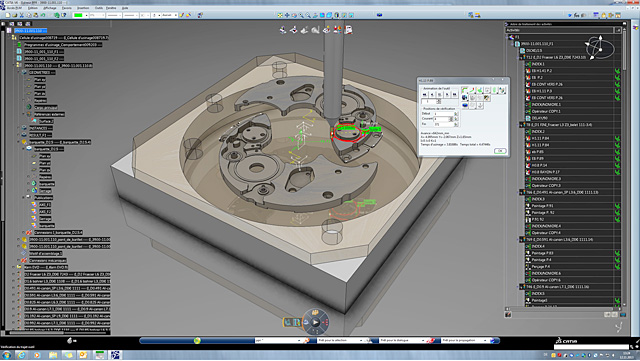Open the transparency percentage dropdown
Viewport: 640px width, 361px height.
[x=97, y=15]
